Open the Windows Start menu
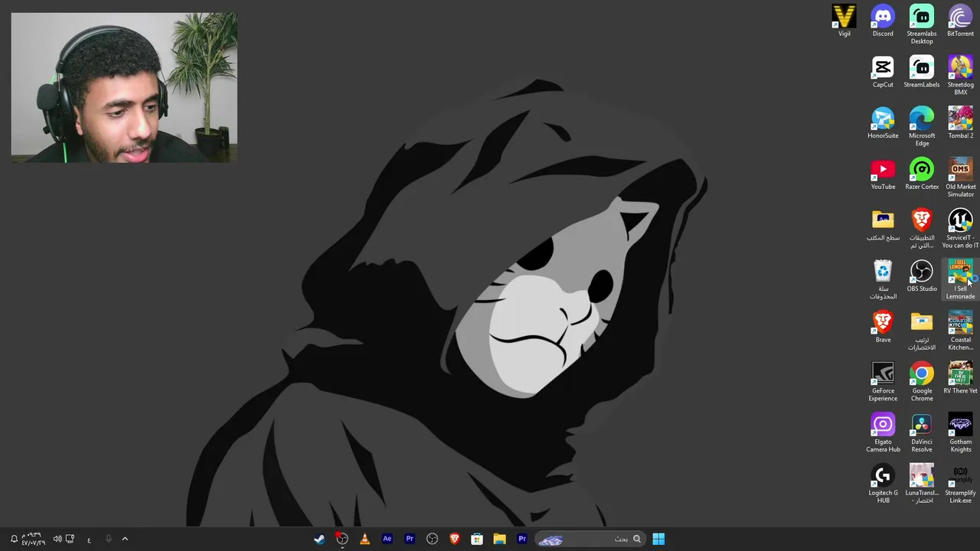 coord(658,539)
